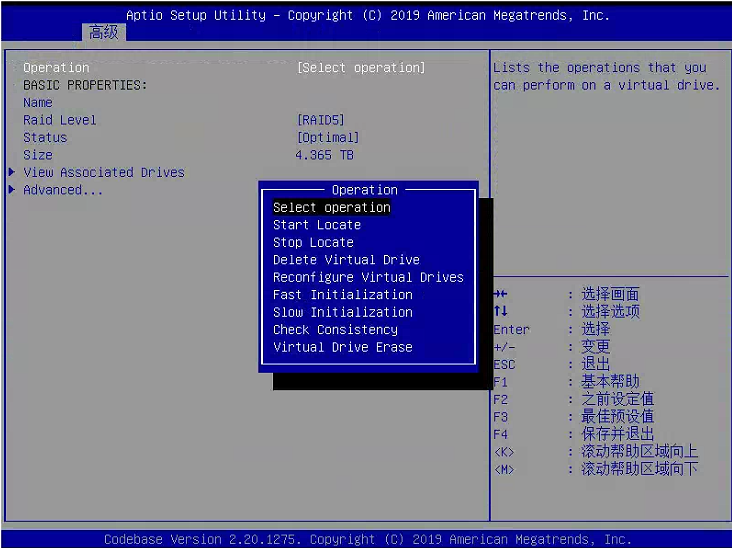Image resolution: width=732 pixels, height=548 pixels.
Task: Click the 最佳预设值 help text
Action: coord(617,416)
